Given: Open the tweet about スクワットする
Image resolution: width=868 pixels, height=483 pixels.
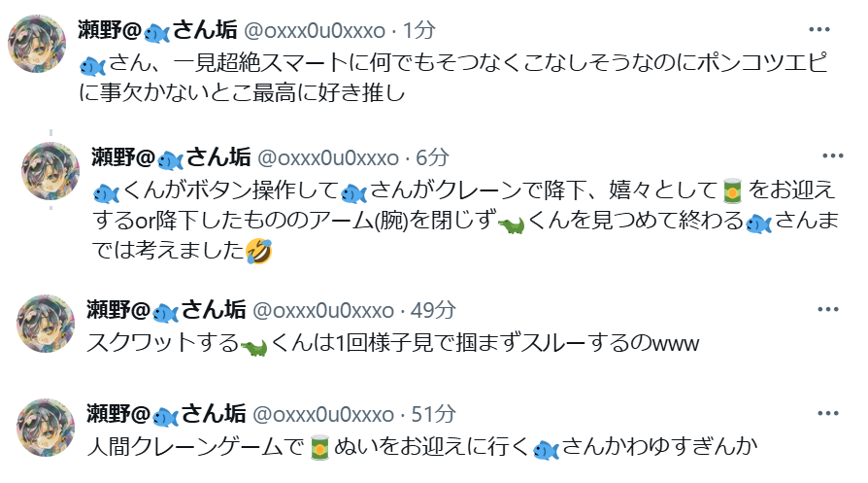Looking at the screenshot, I should [392, 343].
